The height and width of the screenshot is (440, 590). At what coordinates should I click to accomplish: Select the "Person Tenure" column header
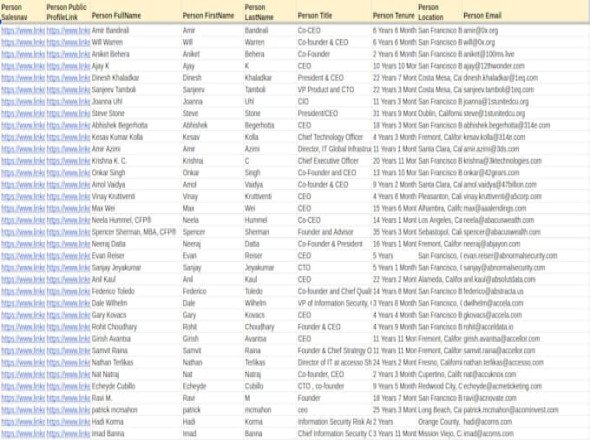(x=393, y=16)
